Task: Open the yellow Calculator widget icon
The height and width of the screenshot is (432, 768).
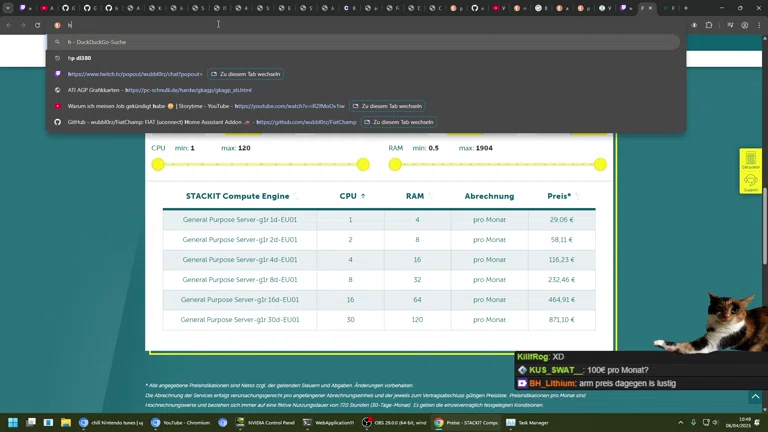Action: click(750, 160)
